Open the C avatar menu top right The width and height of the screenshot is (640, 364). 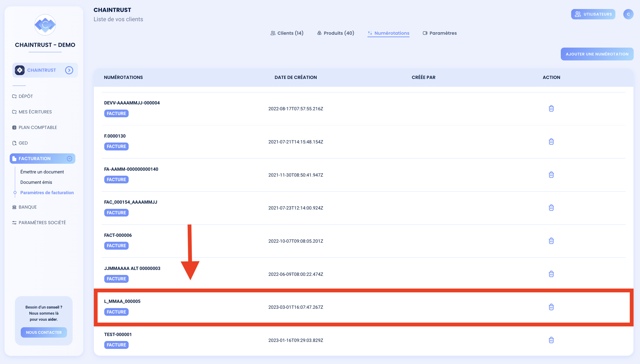(628, 14)
